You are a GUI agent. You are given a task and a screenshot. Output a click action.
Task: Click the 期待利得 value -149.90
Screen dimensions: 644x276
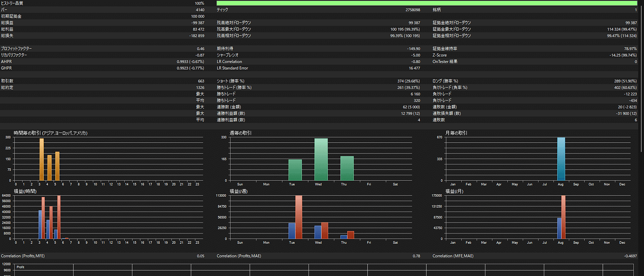[x=414, y=49]
